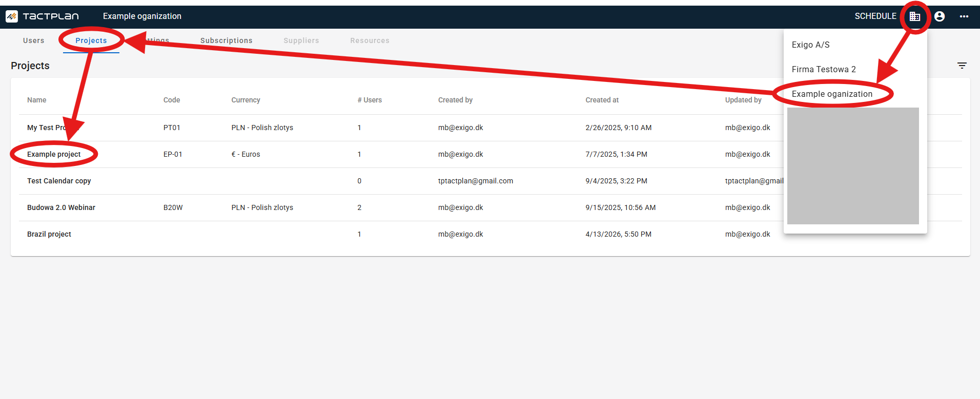Sort table by Name column header
Screen dimensions: 980x399
tap(37, 100)
